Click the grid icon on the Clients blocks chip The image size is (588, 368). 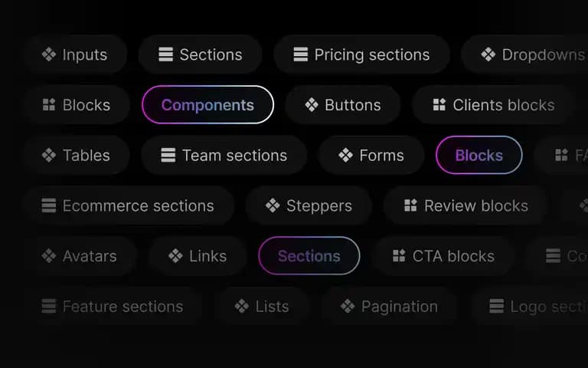[439, 105]
